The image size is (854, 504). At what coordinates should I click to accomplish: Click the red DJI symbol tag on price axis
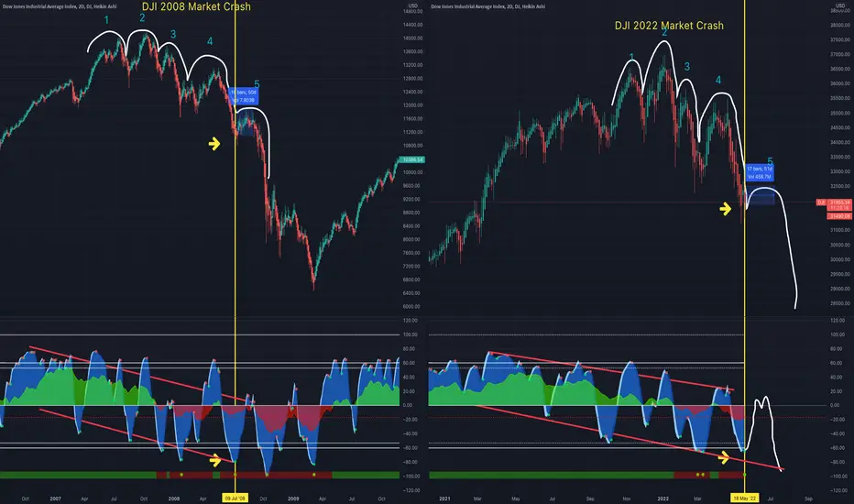click(x=821, y=203)
